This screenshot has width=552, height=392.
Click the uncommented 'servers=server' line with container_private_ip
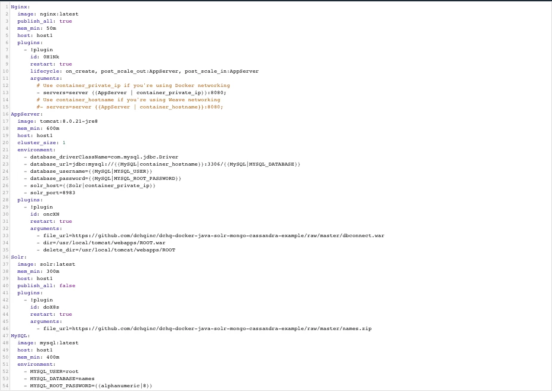pos(131,92)
